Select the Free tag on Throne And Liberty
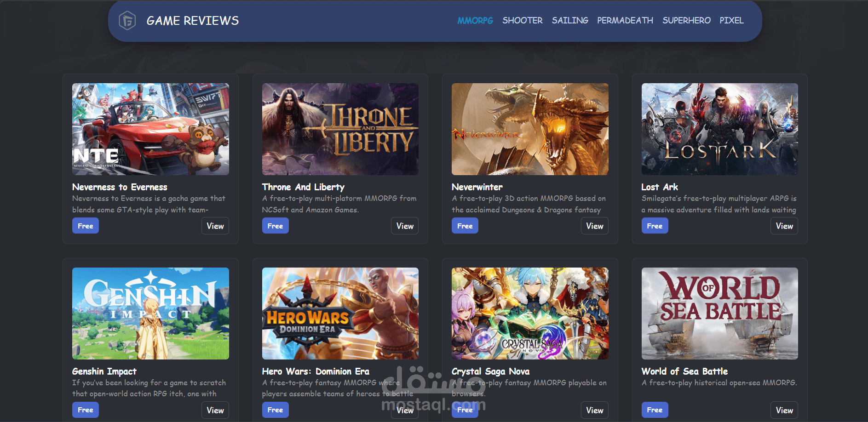Viewport: 868px width, 422px height. (276, 226)
